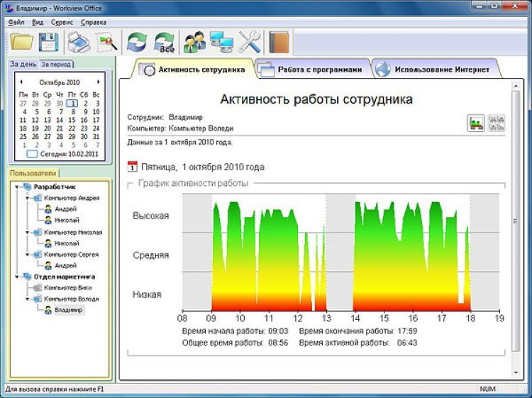Open the users group icon

click(x=194, y=43)
